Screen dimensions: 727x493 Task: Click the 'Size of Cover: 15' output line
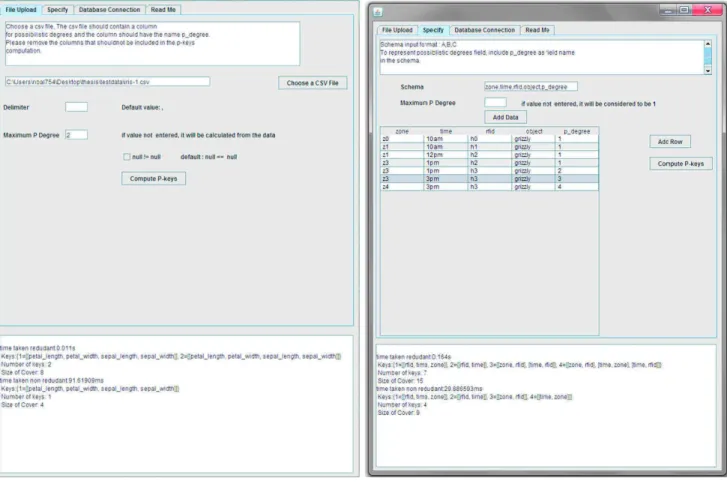(401, 381)
